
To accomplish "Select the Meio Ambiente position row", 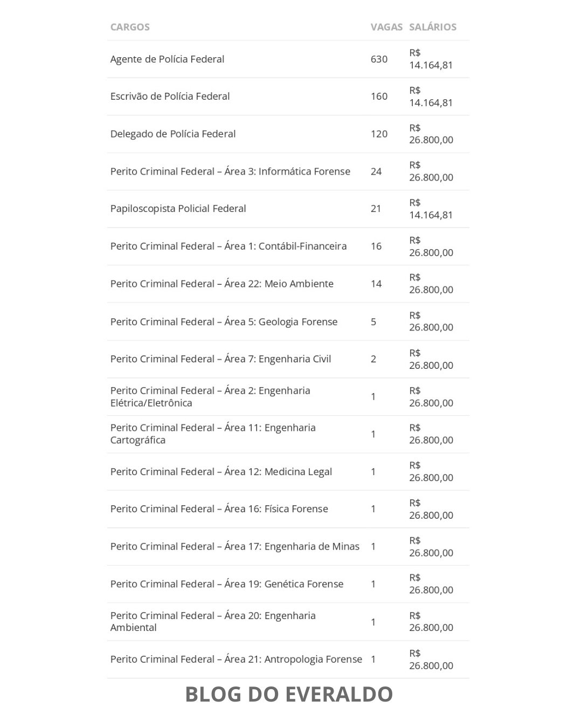I will point(222,284).
